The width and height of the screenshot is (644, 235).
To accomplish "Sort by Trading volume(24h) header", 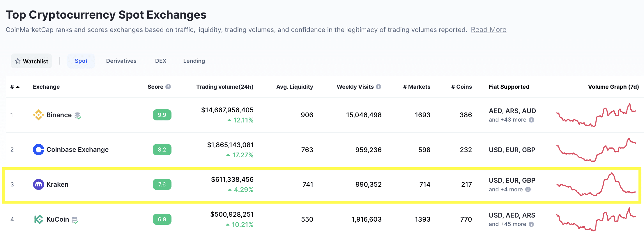I will point(225,87).
